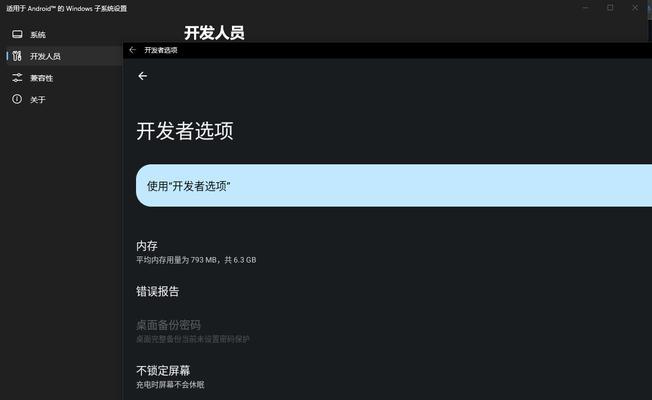Maximize the Windows 子系统设置 window
The height and width of the screenshot is (400, 652).
click(x=610, y=7)
